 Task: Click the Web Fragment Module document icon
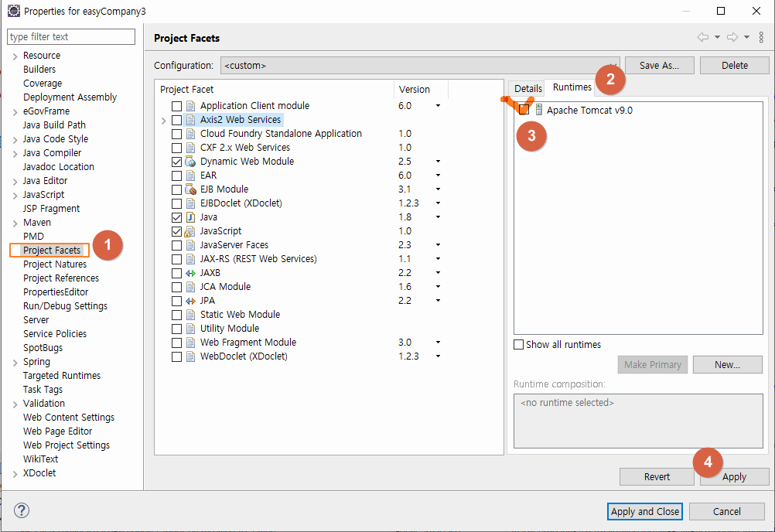190,343
